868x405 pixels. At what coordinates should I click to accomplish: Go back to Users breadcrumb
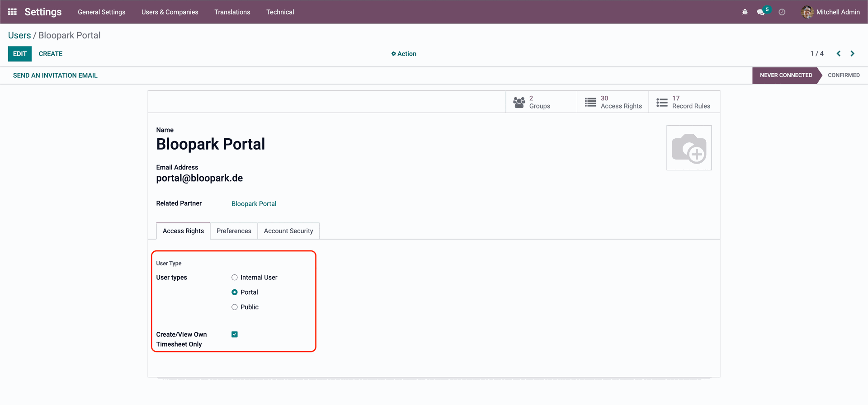[19, 35]
